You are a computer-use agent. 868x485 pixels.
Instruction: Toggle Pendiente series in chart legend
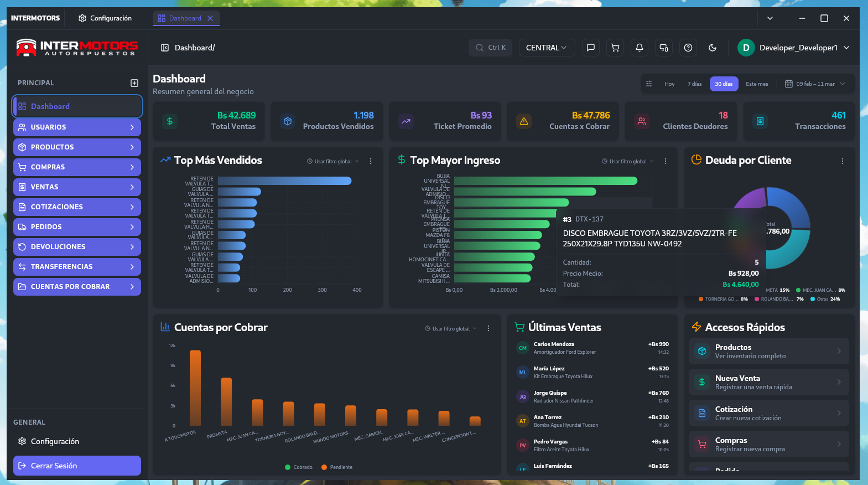point(337,467)
